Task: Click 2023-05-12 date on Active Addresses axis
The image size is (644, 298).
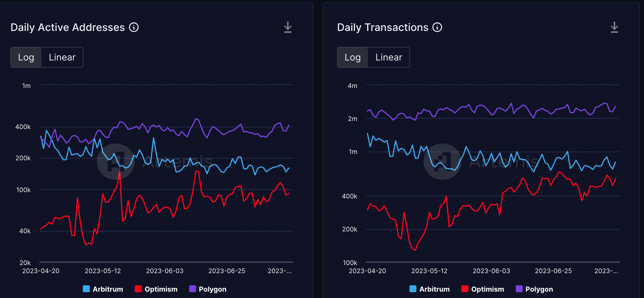Action: [x=103, y=271]
